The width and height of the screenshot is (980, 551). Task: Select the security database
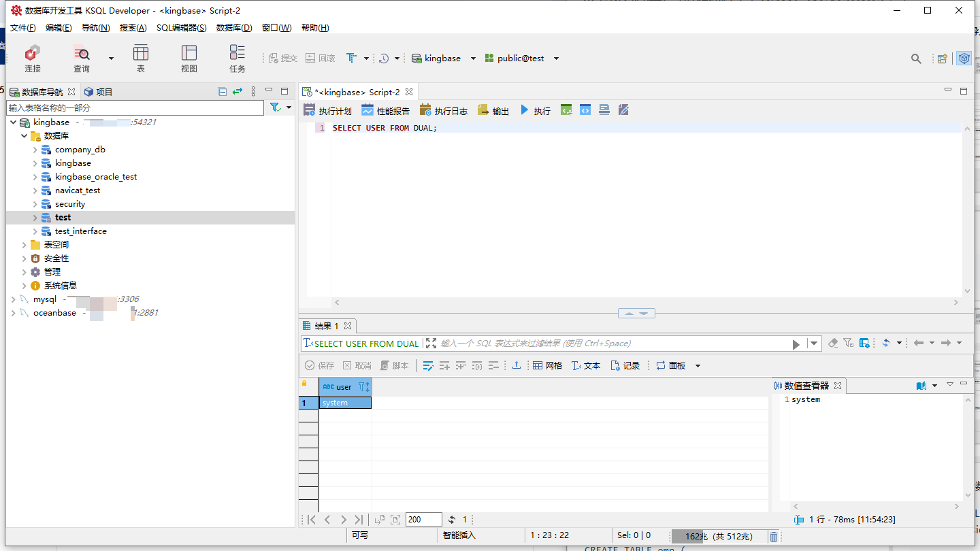[70, 204]
